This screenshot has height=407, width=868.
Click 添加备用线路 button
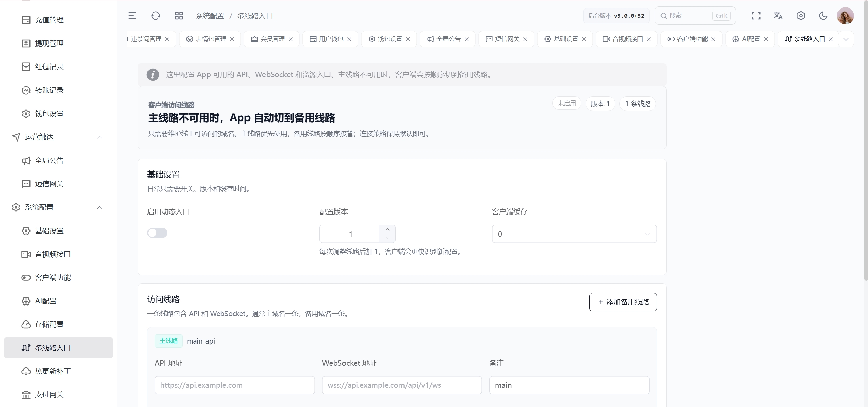[x=623, y=302]
